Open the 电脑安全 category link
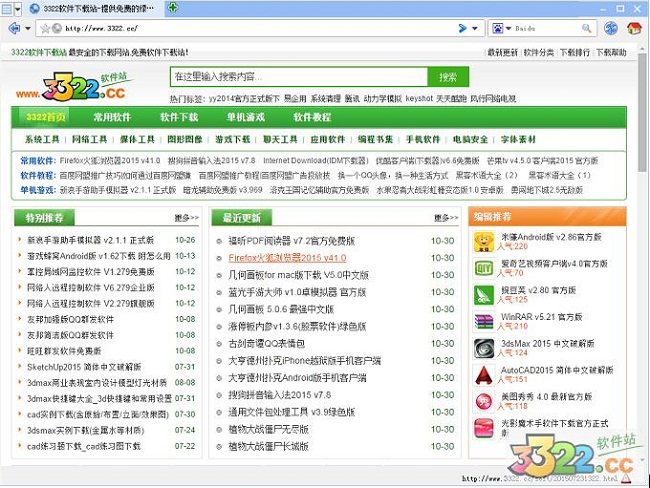650x488 pixels. [x=471, y=139]
